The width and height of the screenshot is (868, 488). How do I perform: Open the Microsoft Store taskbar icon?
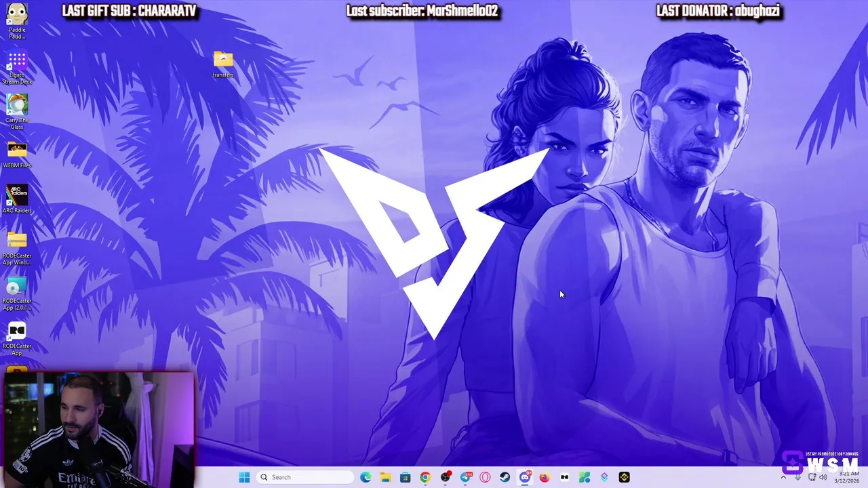point(405,477)
